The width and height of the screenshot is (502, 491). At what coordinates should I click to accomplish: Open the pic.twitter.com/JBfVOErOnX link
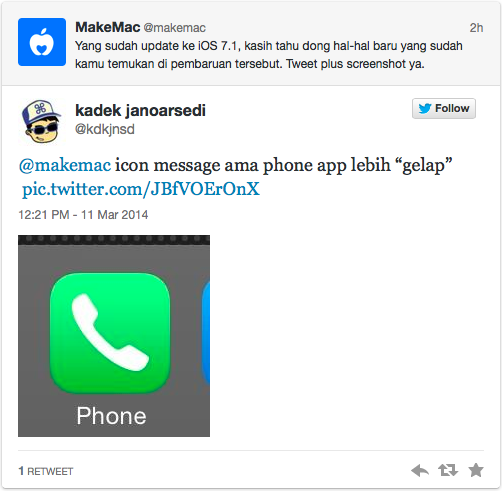click(141, 189)
